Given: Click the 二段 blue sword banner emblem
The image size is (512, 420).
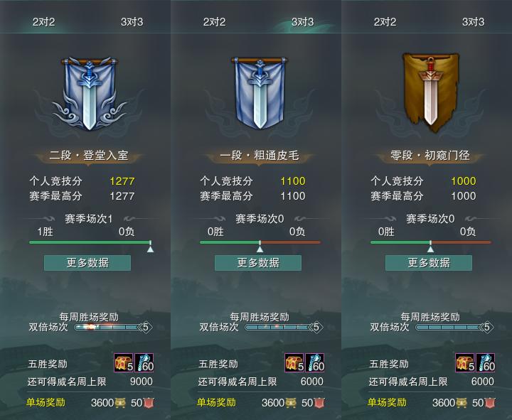Looking at the screenshot, I should tap(89, 94).
